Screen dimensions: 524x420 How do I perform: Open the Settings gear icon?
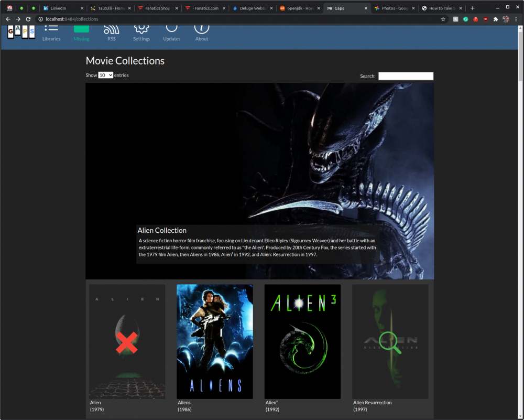coord(141,29)
